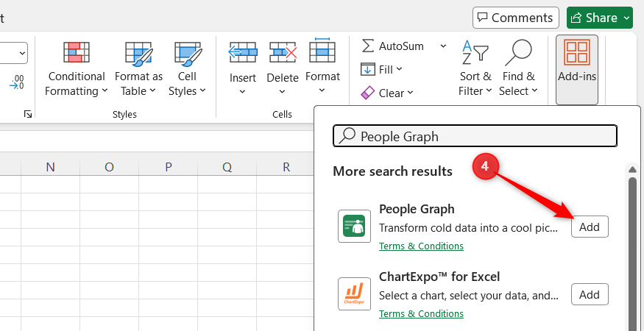644x331 pixels.
Task: Click the Comments button
Action: coord(515,18)
